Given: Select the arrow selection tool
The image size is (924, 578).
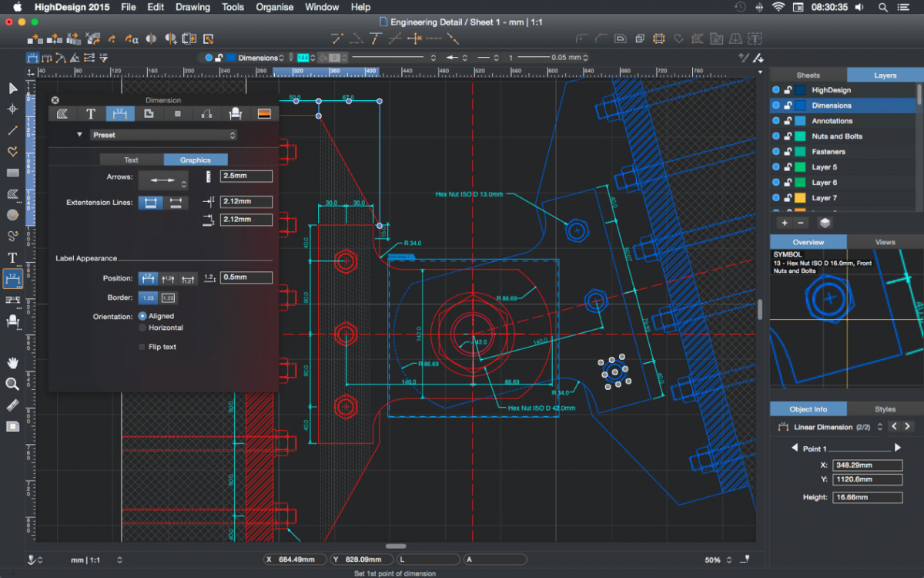Looking at the screenshot, I should (12, 89).
